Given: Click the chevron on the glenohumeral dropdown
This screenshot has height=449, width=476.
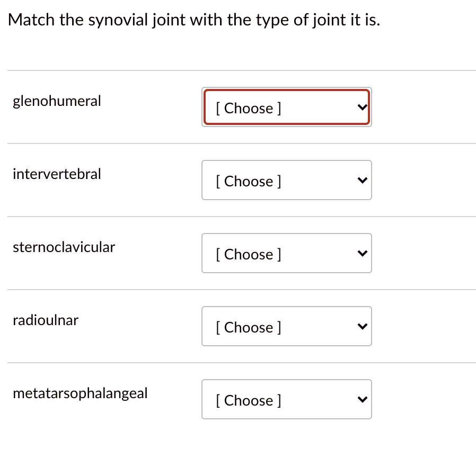Looking at the screenshot, I should pyautogui.click(x=362, y=107).
